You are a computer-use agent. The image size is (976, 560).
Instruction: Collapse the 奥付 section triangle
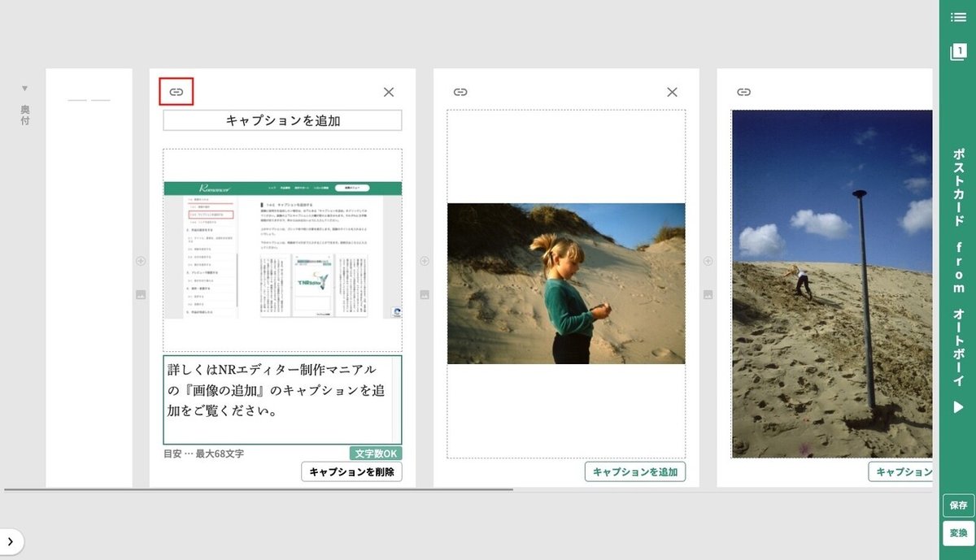[x=24, y=88]
